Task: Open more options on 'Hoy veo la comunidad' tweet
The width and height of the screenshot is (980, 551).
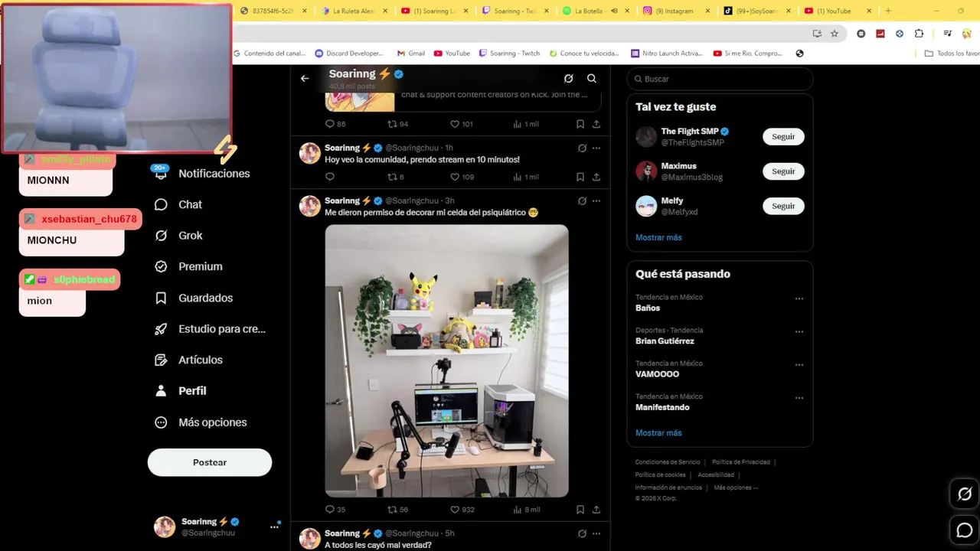Action: point(596,148)
